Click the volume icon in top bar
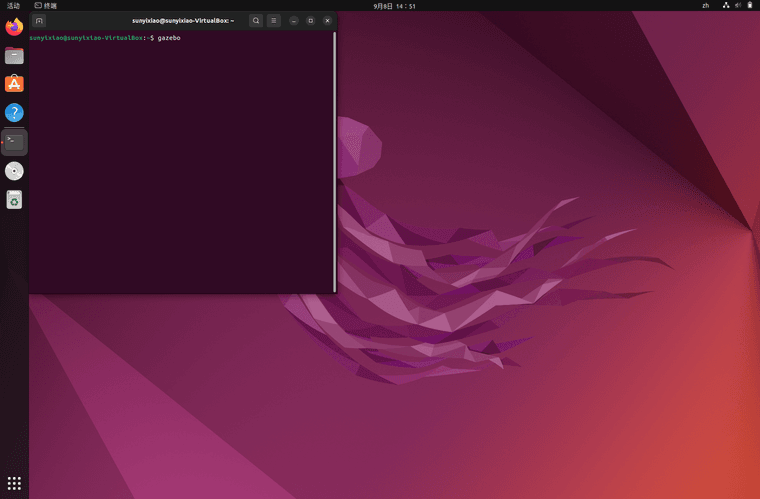 tap(738, 5)
